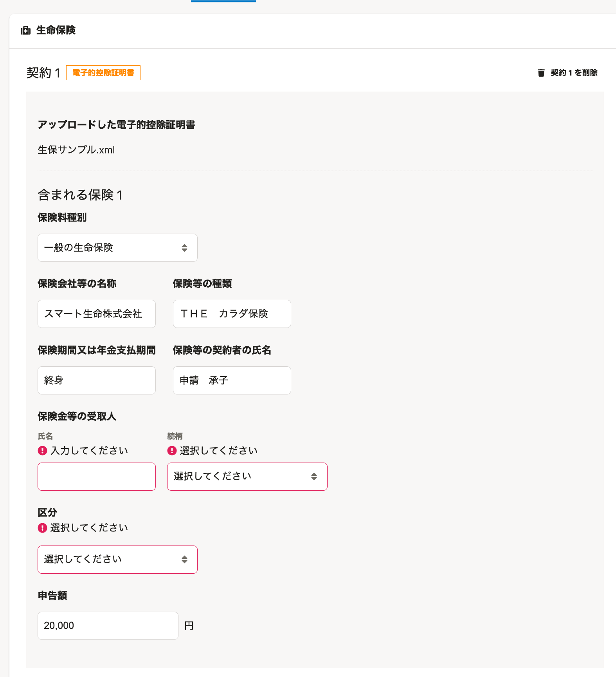Click the arrows icon in 続柄 dropdown
Viewport: 616px width, 677px height.
coord(314,476)
